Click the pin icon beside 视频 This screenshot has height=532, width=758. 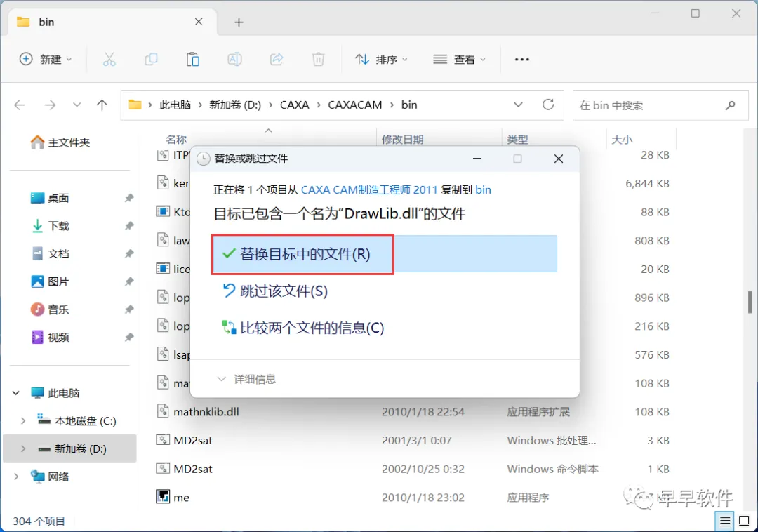129,337
